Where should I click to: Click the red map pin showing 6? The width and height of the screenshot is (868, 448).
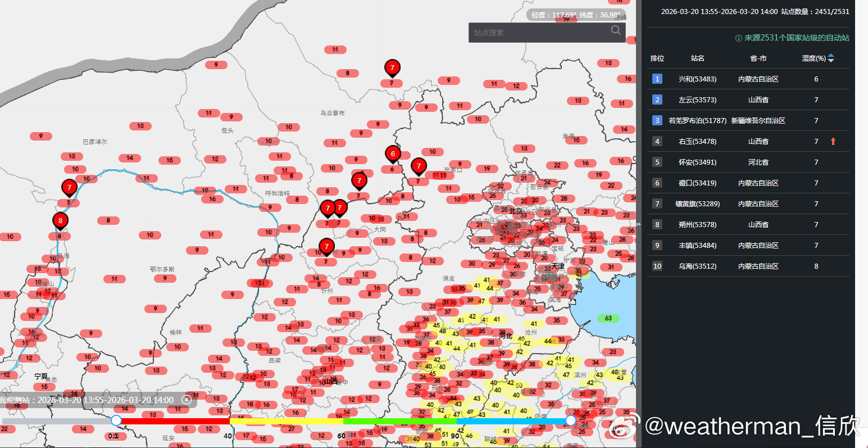click(x=393, y=153)
